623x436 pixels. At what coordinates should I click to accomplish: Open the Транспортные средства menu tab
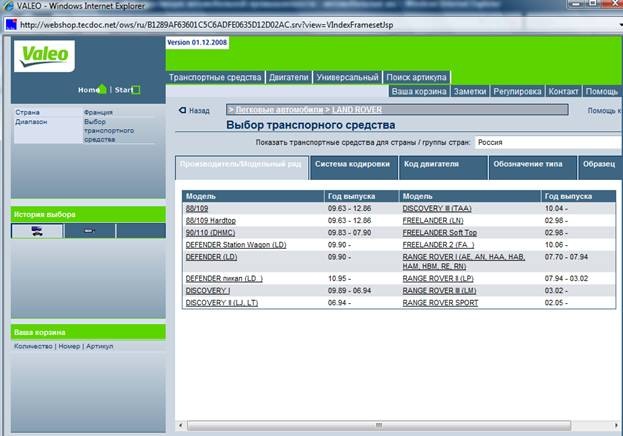click(215, 77)
